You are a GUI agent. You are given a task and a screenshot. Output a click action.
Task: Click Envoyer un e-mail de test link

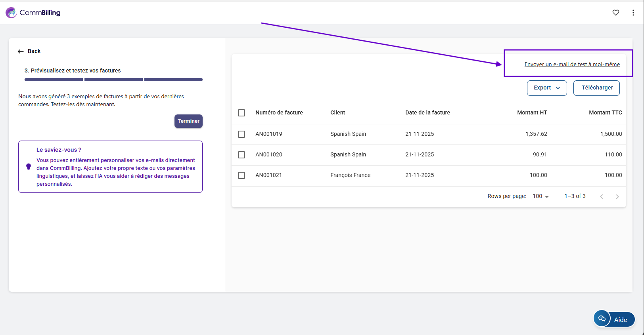(572, 65)
